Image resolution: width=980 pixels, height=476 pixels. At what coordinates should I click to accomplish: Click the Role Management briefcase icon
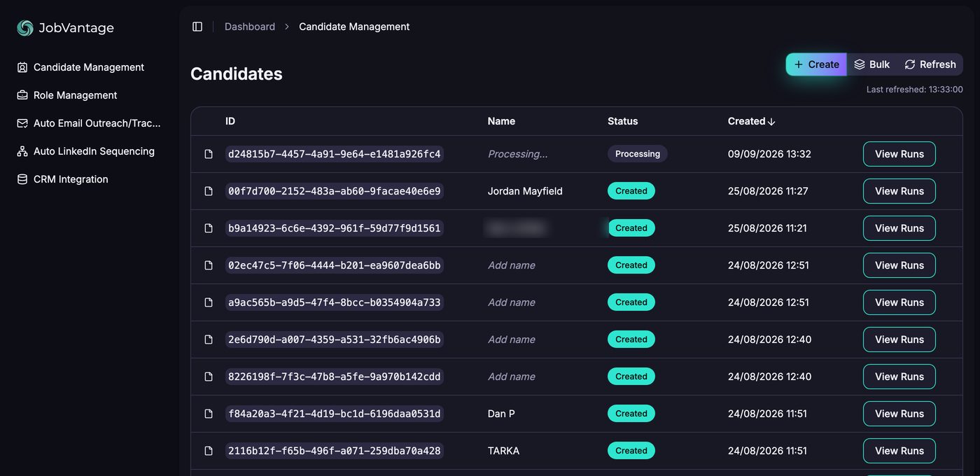pyautogui.click(x=22, y=95)
